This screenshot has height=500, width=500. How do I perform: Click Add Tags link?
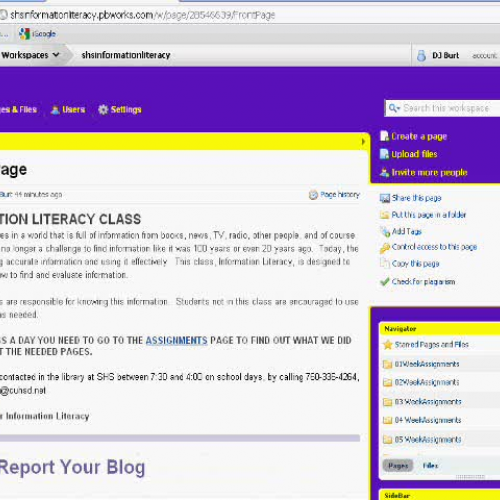click(x=407, y=231)
